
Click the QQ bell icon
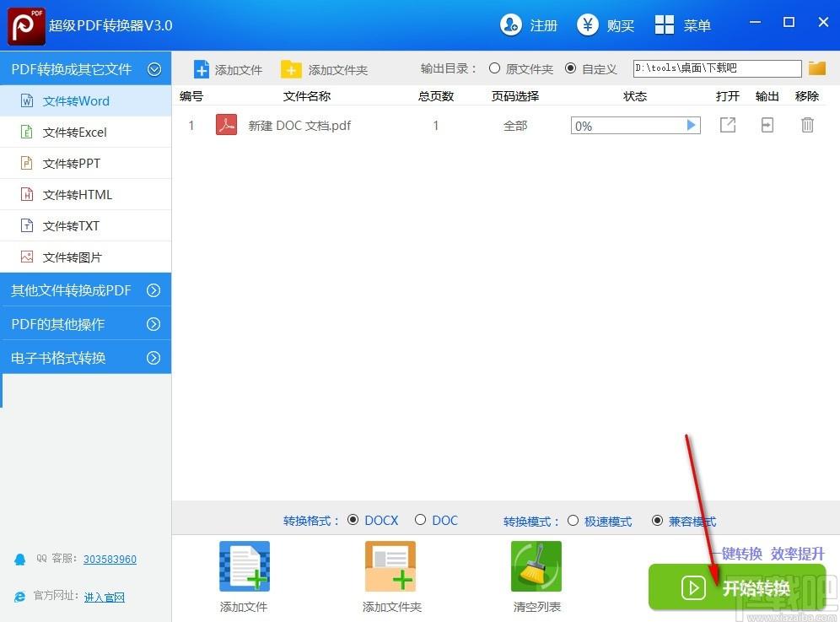click(20, 560)
